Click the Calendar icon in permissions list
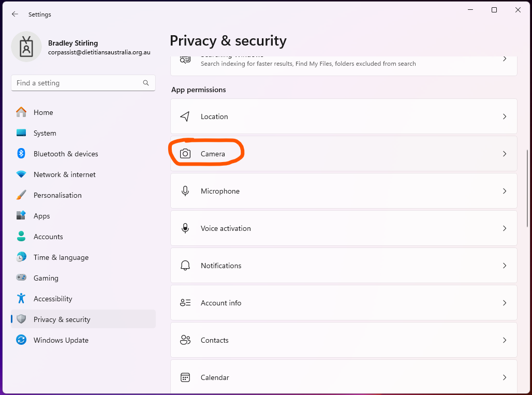 coord(185,377)
